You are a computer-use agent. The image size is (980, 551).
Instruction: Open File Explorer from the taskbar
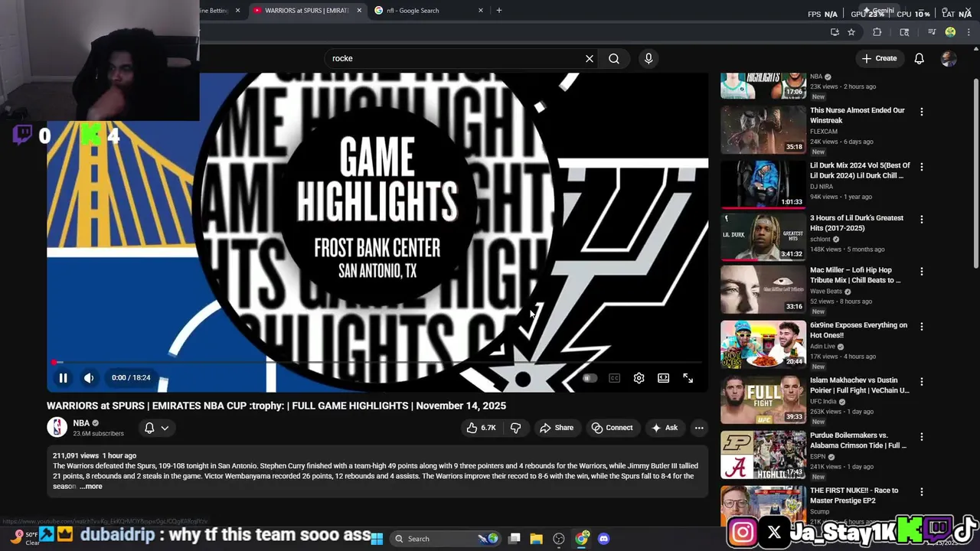536,539
